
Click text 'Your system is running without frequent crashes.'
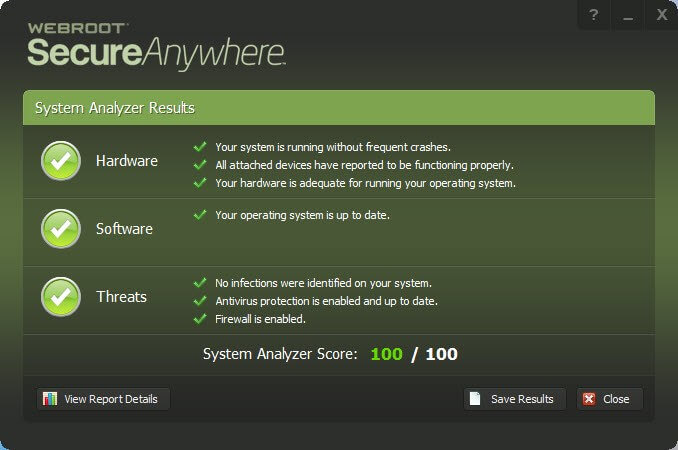click(x=333, y=147)
